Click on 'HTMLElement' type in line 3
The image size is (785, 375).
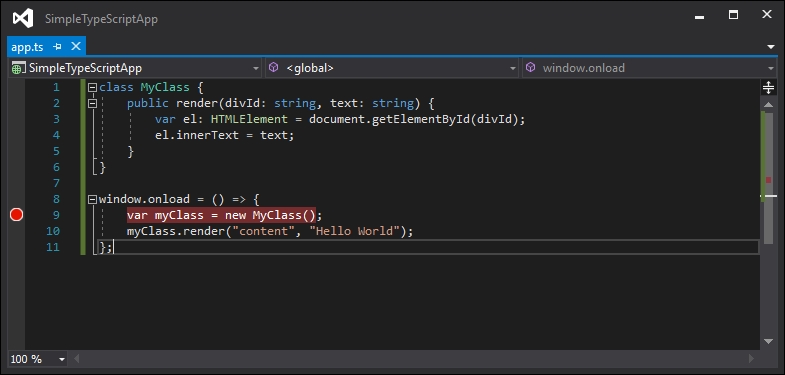pos(249,119)
